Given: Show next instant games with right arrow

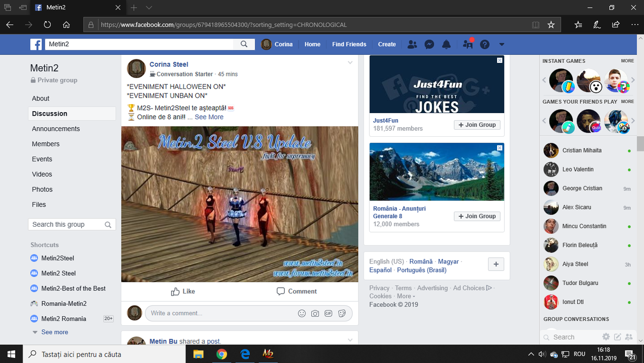Looking at the screenshot, I should [x=633, y=80].
